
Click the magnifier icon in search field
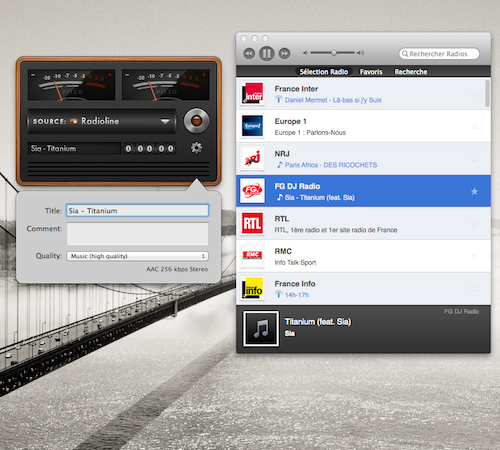[405, 54]
